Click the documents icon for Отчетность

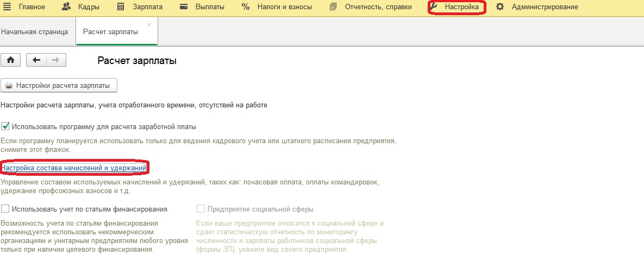tap(333, 7)
